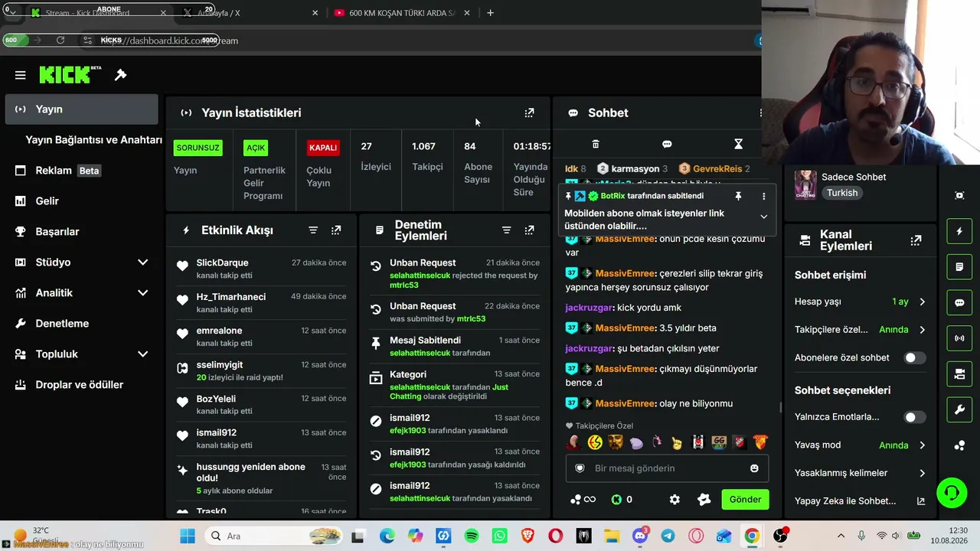This screenshot has width=980, height=551.
Task: Click the hourglass icon in the Sohbet toolbar
Action: tap(738, 144)
